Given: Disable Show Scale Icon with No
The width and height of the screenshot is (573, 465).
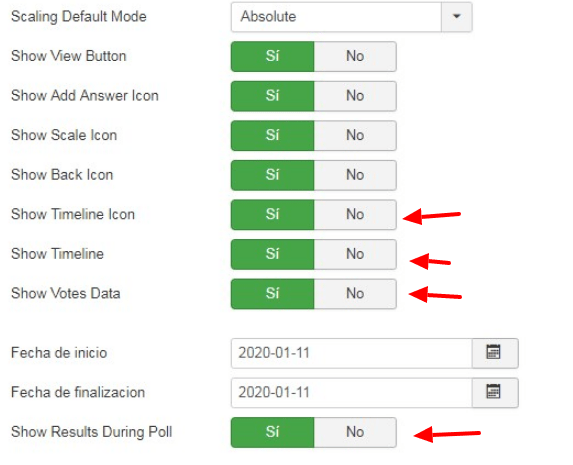Looking at the screenshot, I should 355,136.
